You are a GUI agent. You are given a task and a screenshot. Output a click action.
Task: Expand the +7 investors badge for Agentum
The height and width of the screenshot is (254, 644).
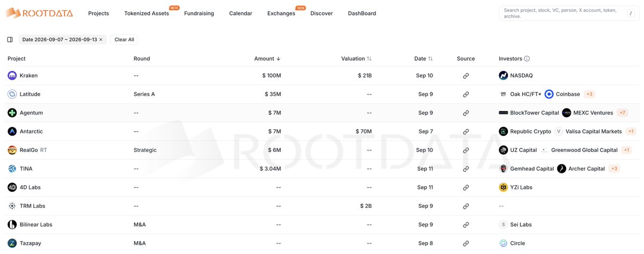(x=622, y=113)
